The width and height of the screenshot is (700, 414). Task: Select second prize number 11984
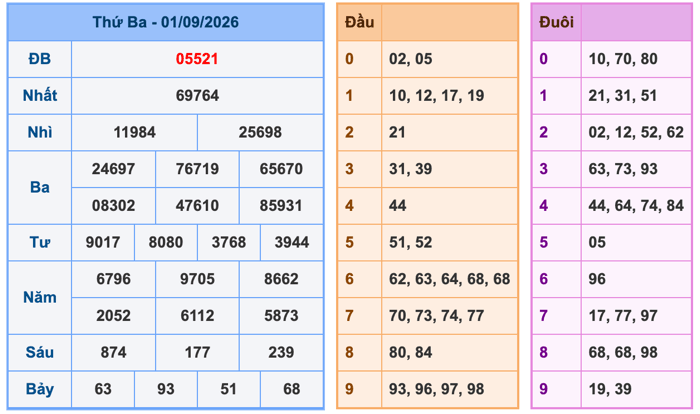(134, 132)
